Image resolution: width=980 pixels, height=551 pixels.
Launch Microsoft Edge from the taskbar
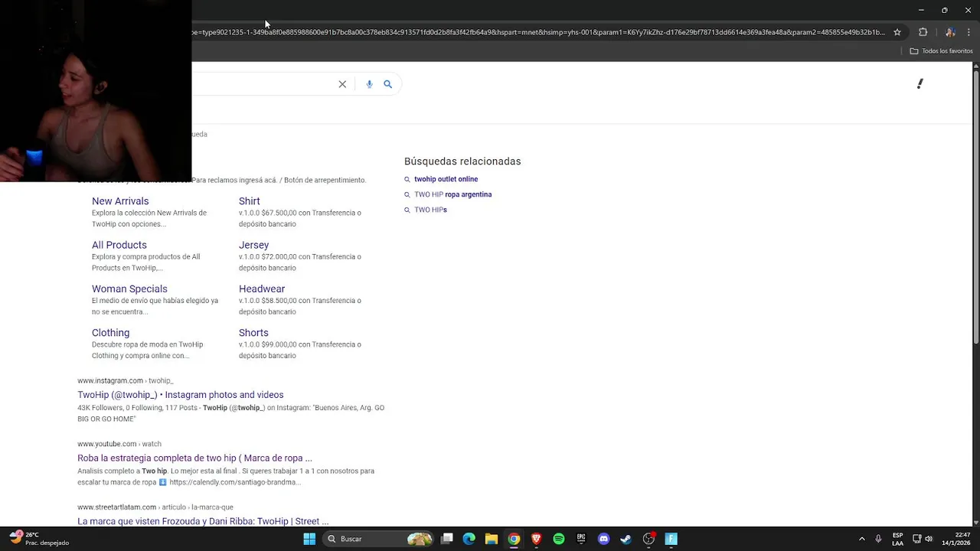[469, 539]
